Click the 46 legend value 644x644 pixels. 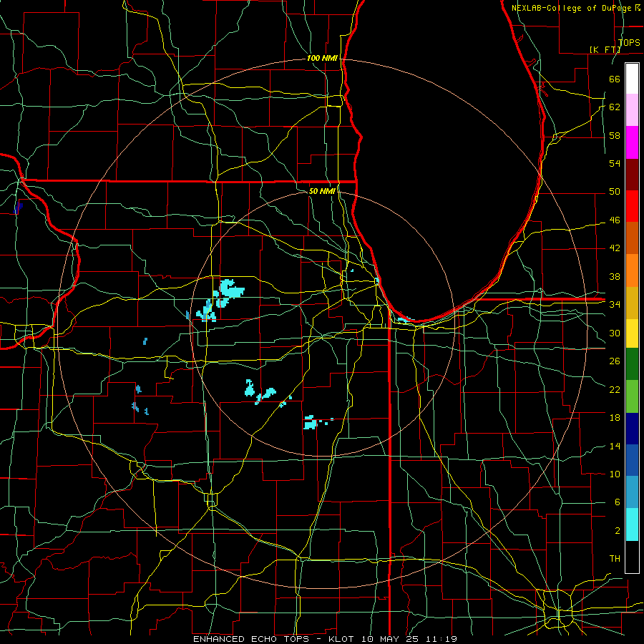click(615, 220)
